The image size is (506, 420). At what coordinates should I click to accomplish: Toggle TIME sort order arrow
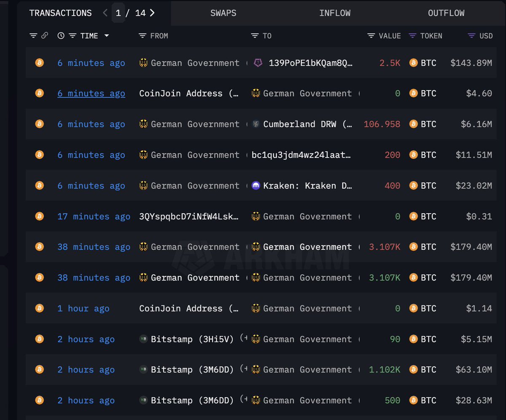[x=106, y=36]
